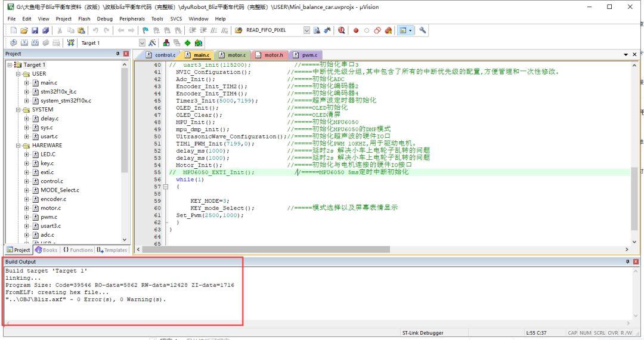Open the Target 1 selection dropdown
The image size is (644, 340).
(x=142, y=43)
